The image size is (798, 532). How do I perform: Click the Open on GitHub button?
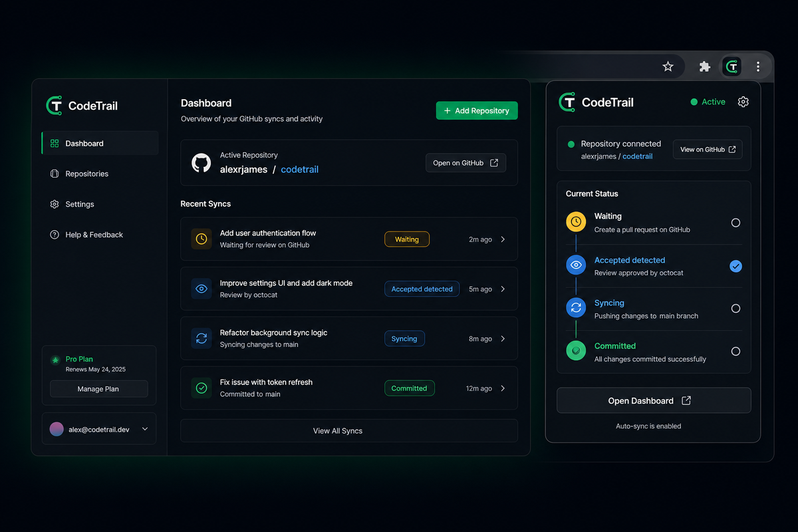tap(465, 163)
